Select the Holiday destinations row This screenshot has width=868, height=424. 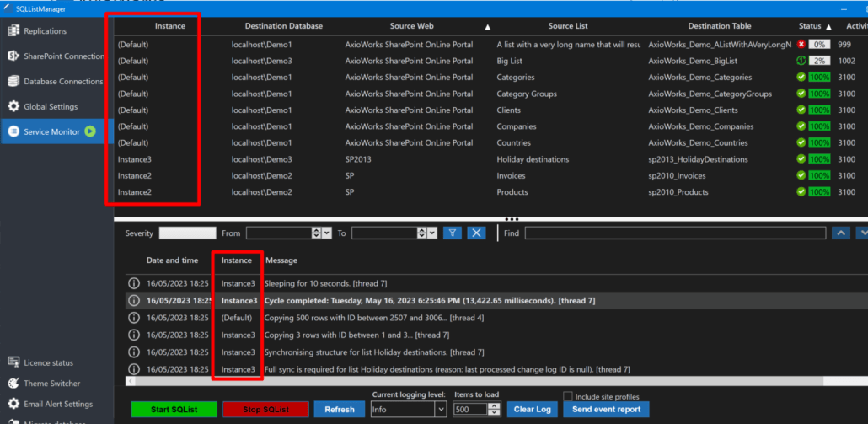[490, 159]
